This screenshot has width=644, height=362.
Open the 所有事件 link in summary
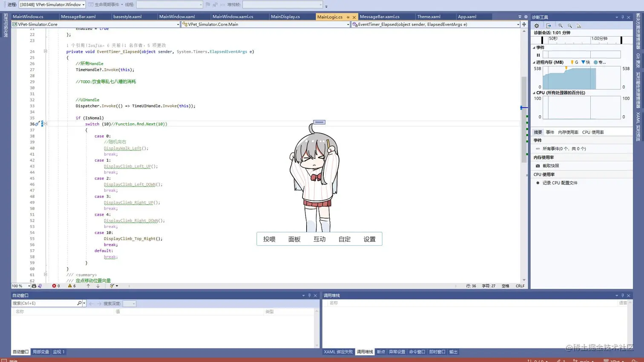[564, 149]
